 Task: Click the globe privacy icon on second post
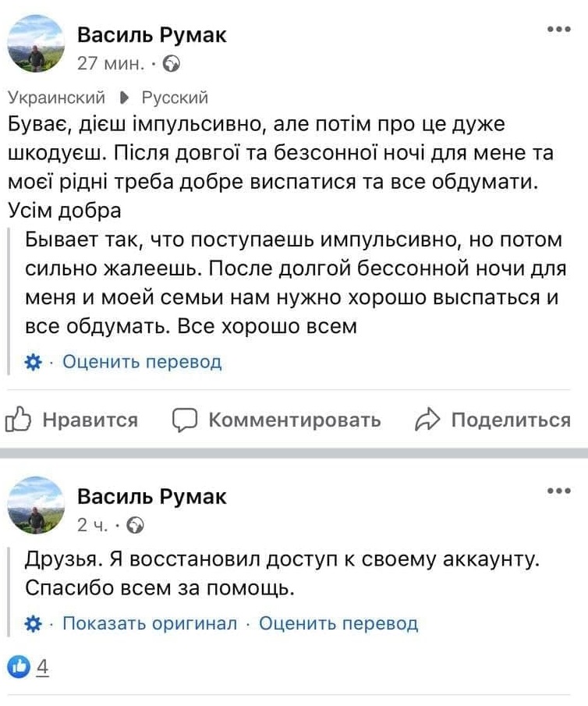pyautogui.click(x=136, y=526)
